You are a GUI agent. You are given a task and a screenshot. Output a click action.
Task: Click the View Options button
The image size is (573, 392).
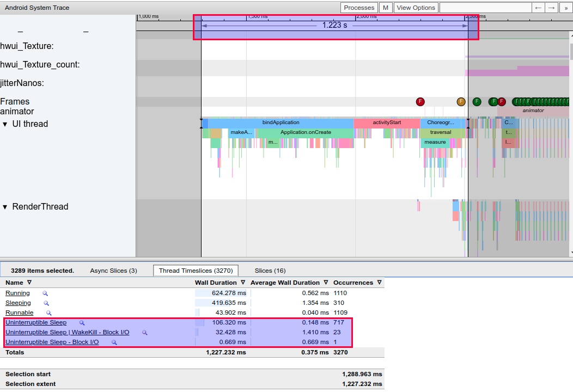(x=416, y=8)
